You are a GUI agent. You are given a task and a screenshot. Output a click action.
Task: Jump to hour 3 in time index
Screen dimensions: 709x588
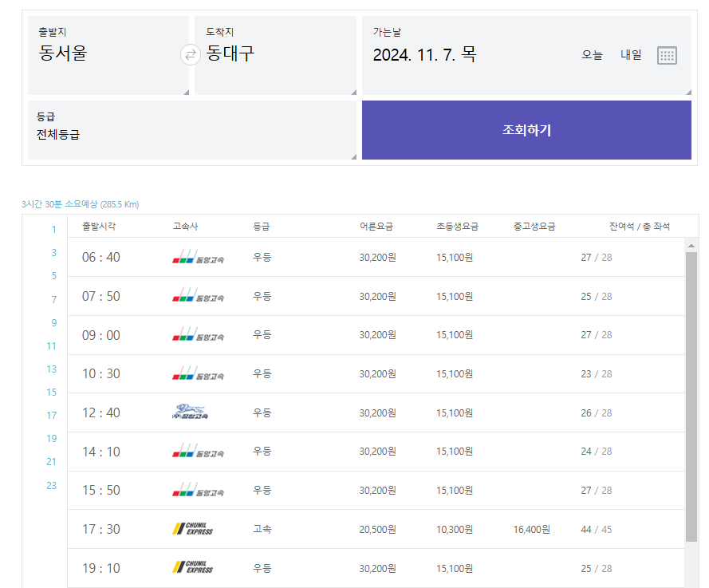coord(53,252)
